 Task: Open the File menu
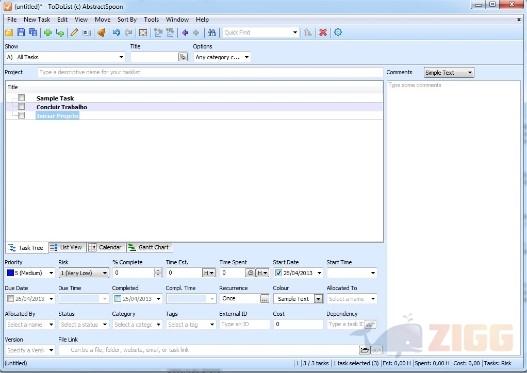pos(12,19)
